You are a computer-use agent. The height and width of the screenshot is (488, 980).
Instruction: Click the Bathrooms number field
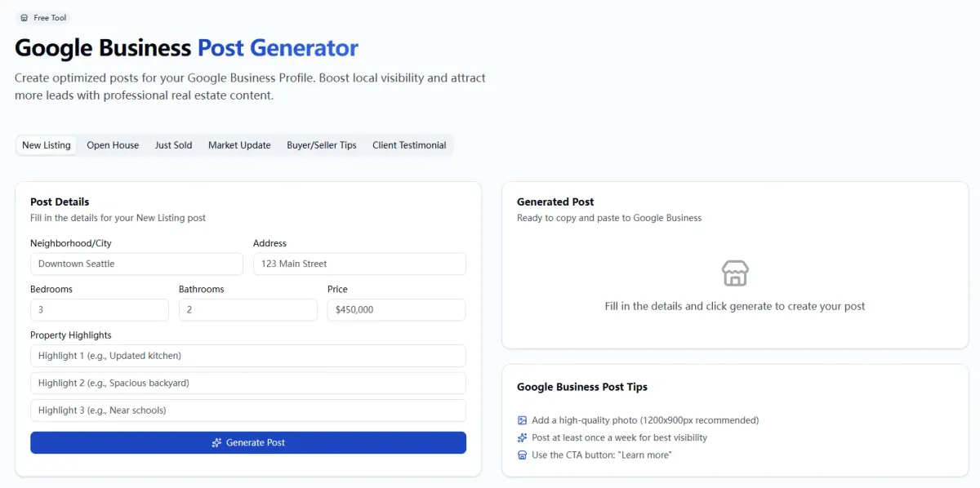tap(248, 310)
